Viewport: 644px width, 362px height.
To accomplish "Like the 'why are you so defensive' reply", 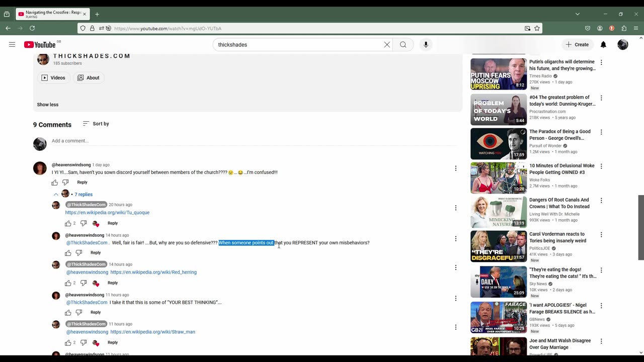I will click(x=68, y=253).
